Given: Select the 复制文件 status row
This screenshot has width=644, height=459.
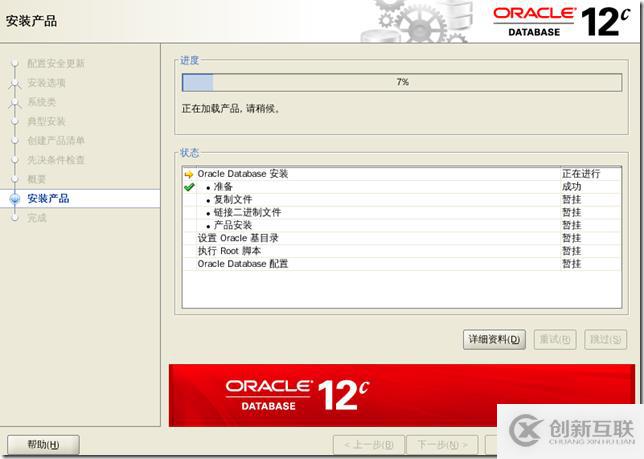Looking at the screenshot, I should pos(402,200).
